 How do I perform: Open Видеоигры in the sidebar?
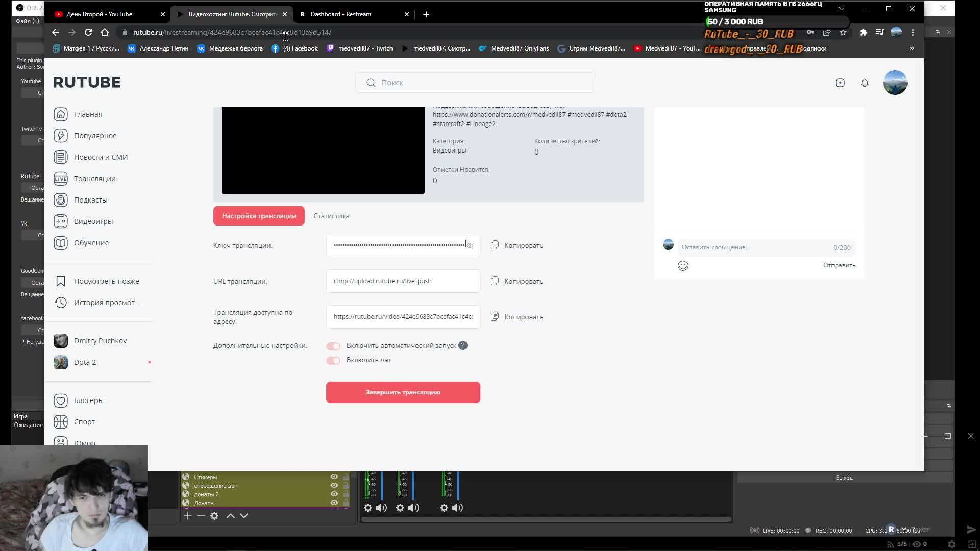pos(93,221)
